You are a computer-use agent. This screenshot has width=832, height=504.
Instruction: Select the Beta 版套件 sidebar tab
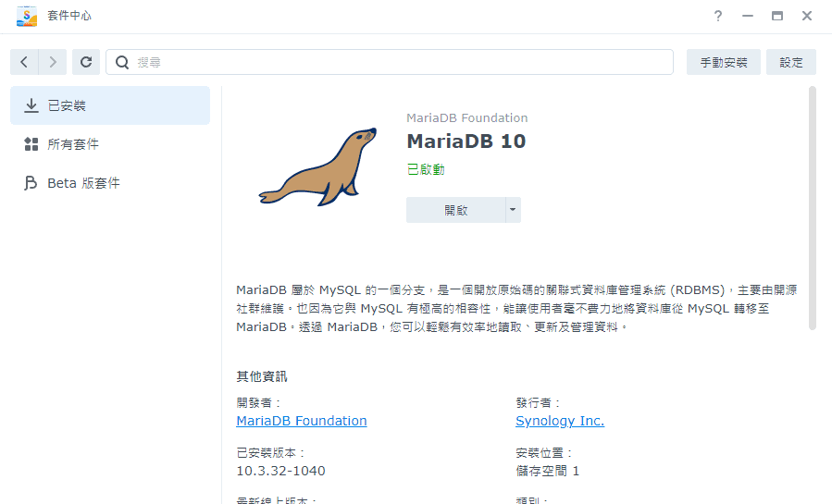[x=110, y=183]
